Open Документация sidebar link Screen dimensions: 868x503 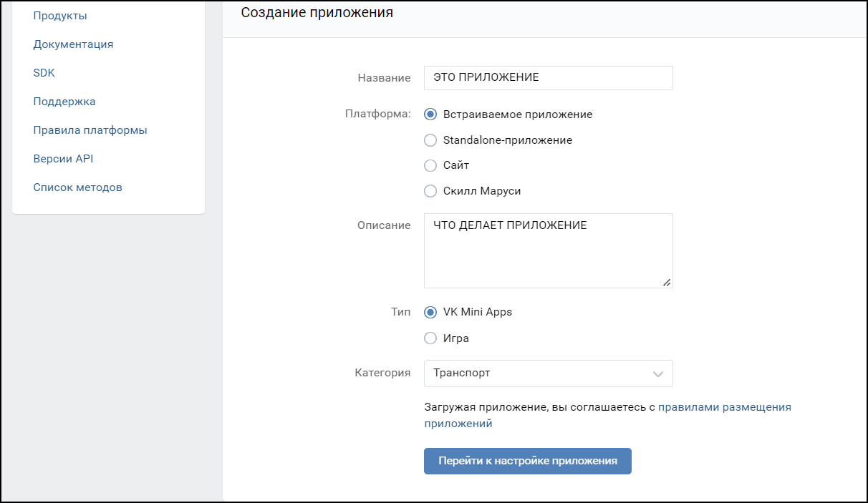(73, 44)
